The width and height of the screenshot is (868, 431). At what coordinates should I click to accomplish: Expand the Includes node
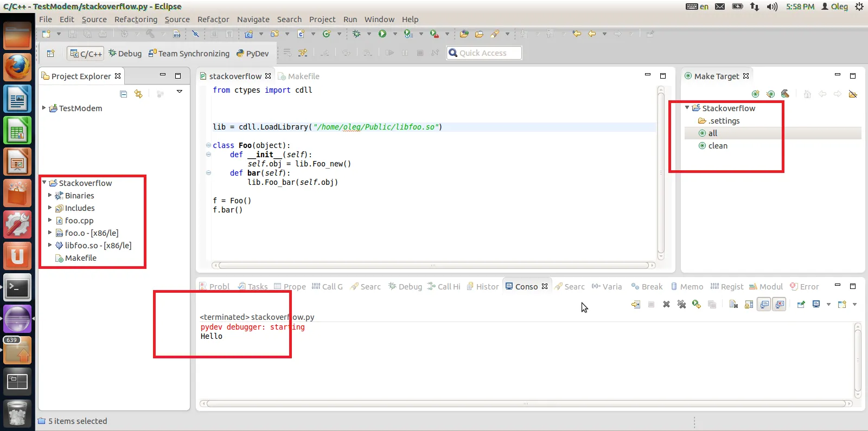[x=50, y=208]
